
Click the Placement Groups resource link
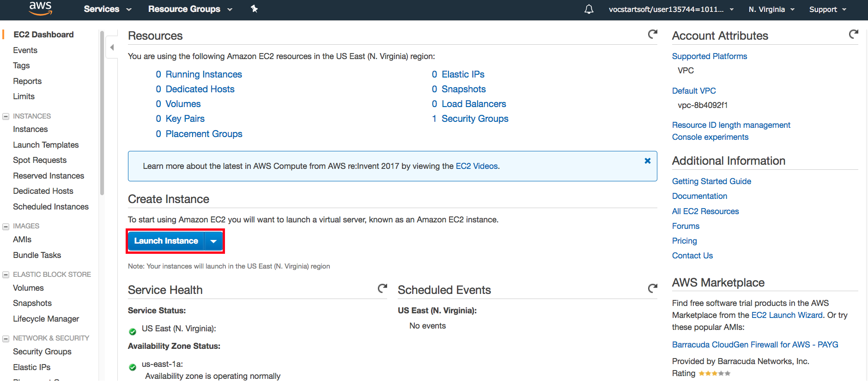coord(204,134)
